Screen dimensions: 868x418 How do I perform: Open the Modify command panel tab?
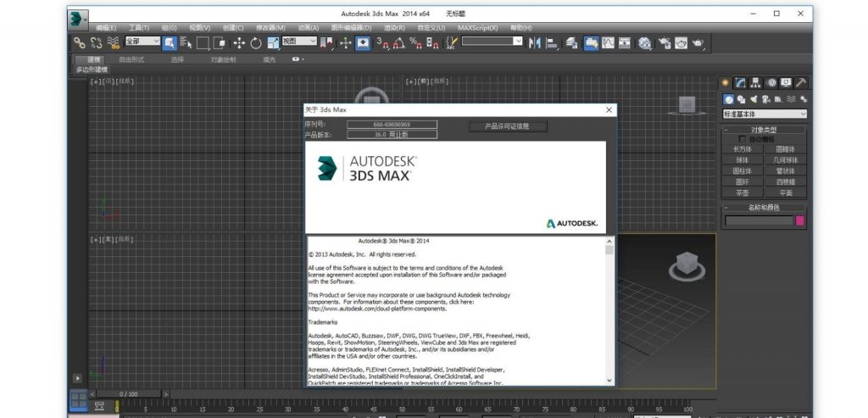click(741, 83)
